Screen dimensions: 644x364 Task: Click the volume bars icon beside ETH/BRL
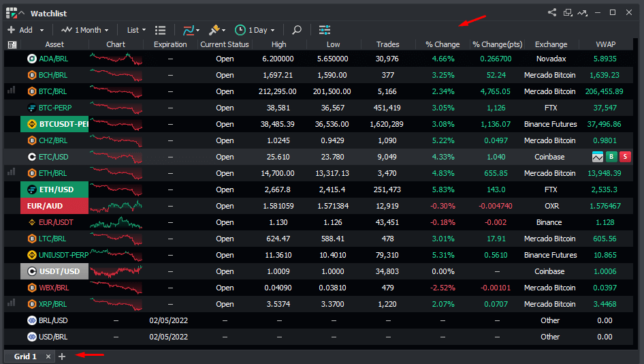pos(12,172)
